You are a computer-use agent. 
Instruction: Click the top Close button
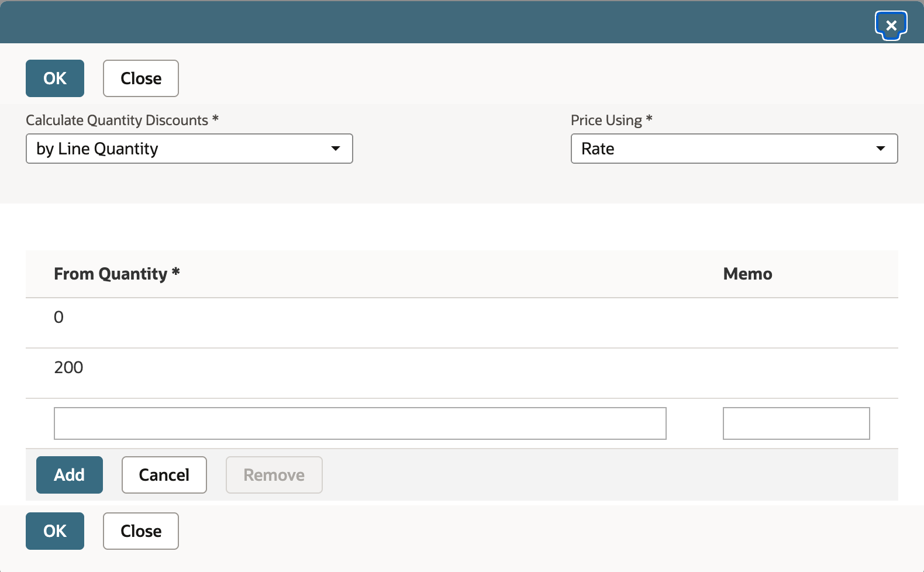click(x=141, y=78)
